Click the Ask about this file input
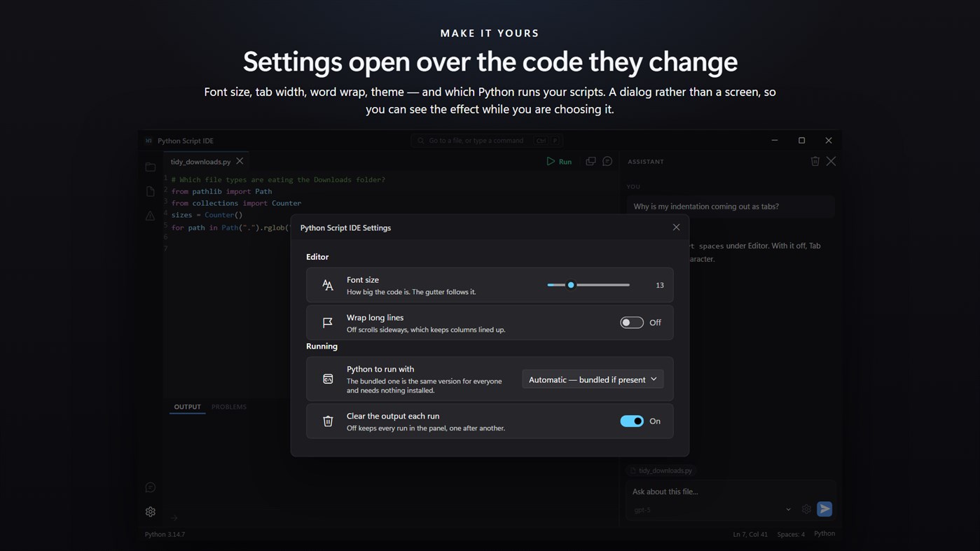This screenshot has height=551, width=980. point(730,491)
